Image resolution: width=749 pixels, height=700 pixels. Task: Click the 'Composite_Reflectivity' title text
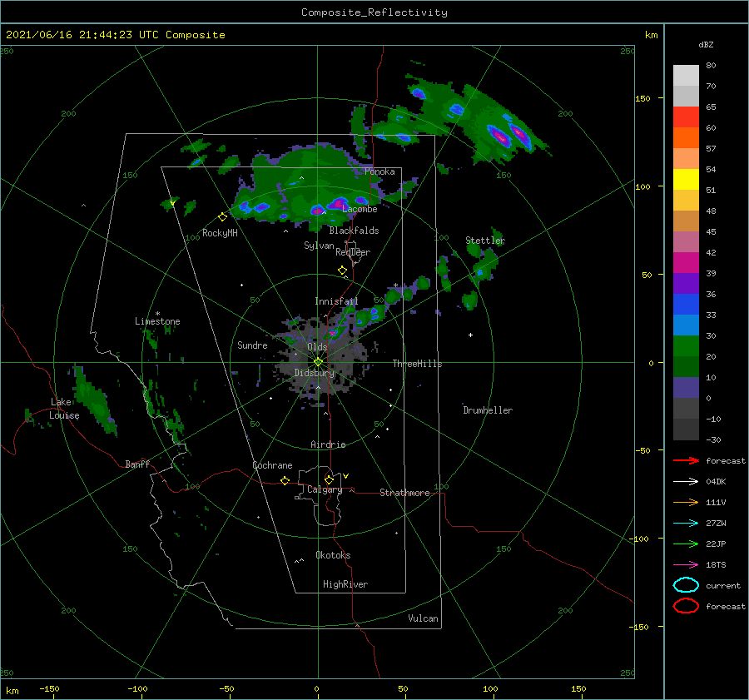(374, 12)
